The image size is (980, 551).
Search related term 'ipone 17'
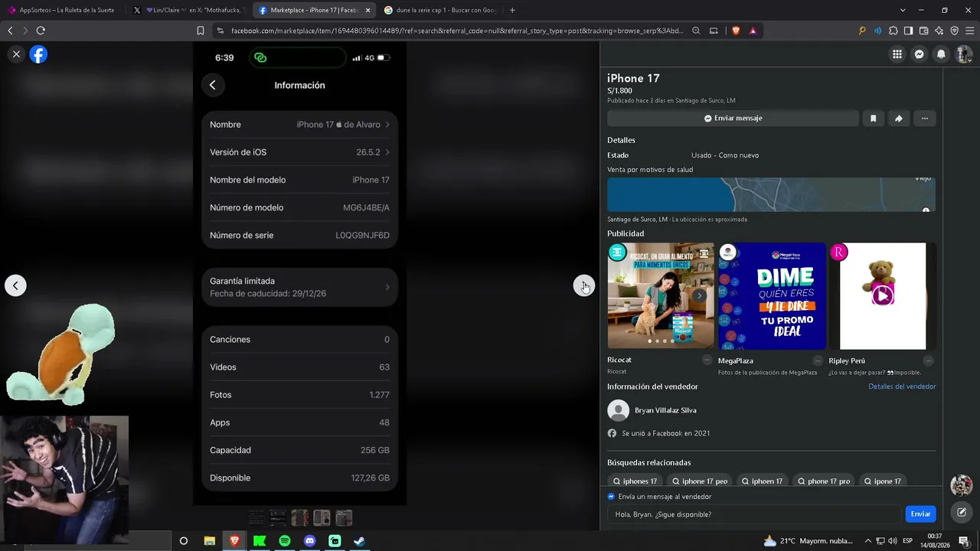pos(882,481)
